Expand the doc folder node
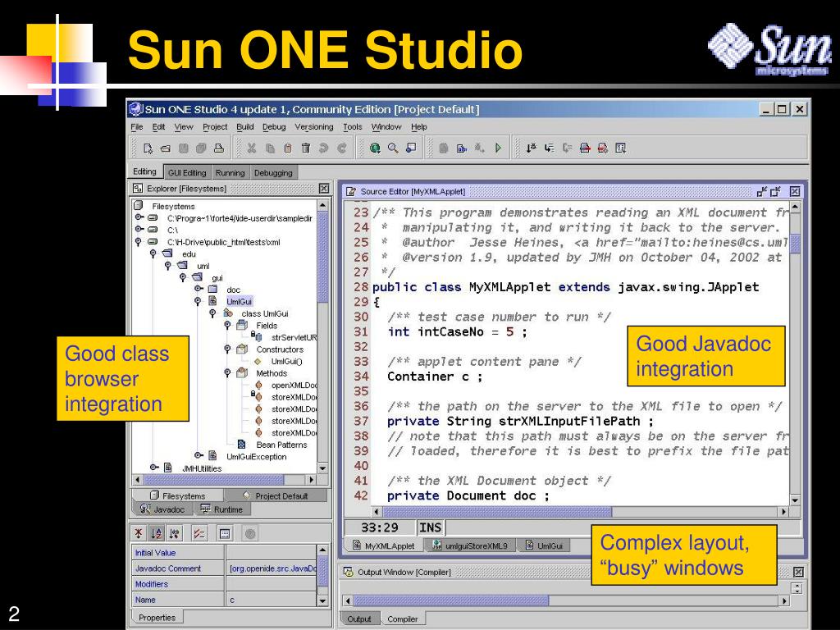 [x=199, y=289]
